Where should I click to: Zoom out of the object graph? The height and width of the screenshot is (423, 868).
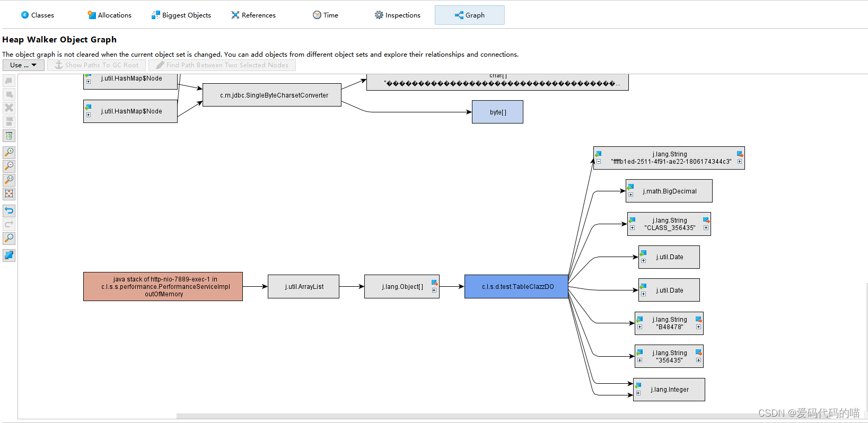pos(9,166)
